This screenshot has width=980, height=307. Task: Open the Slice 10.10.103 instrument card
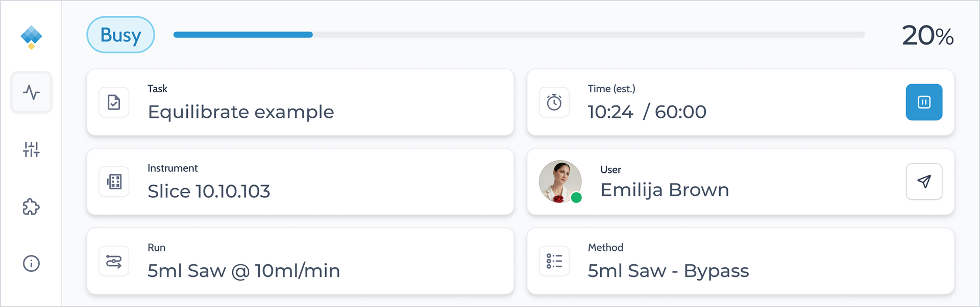point(300,182)
